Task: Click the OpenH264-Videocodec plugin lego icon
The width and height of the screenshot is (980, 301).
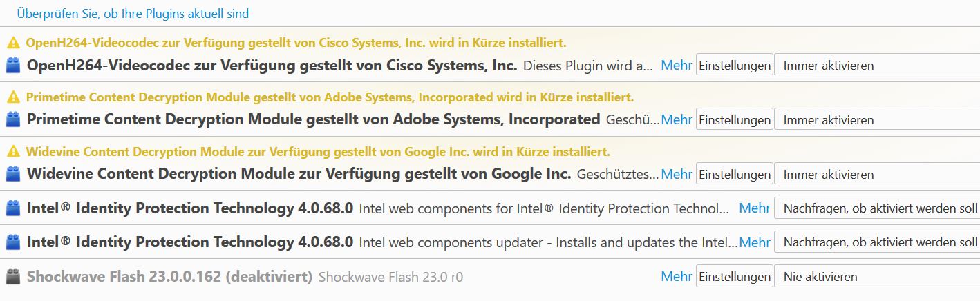Action: pos(12,66)
